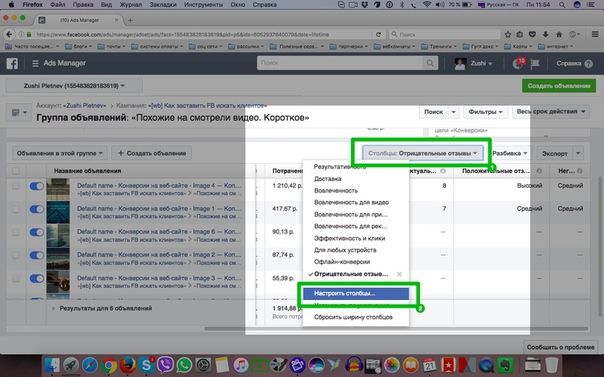The width and height of the screenshot is (604, 377).
Task: Check the checkbox for Image 6 ad
Action: click(15, 233)
